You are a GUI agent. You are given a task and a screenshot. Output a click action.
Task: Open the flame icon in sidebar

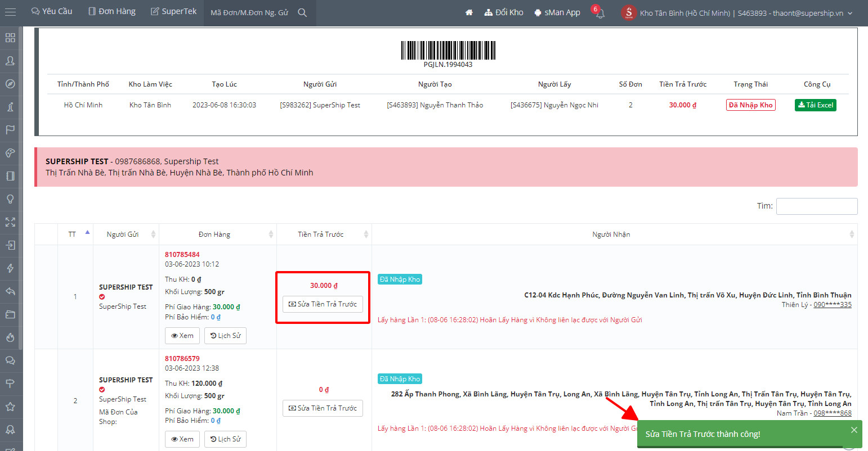tap(10, 337)
